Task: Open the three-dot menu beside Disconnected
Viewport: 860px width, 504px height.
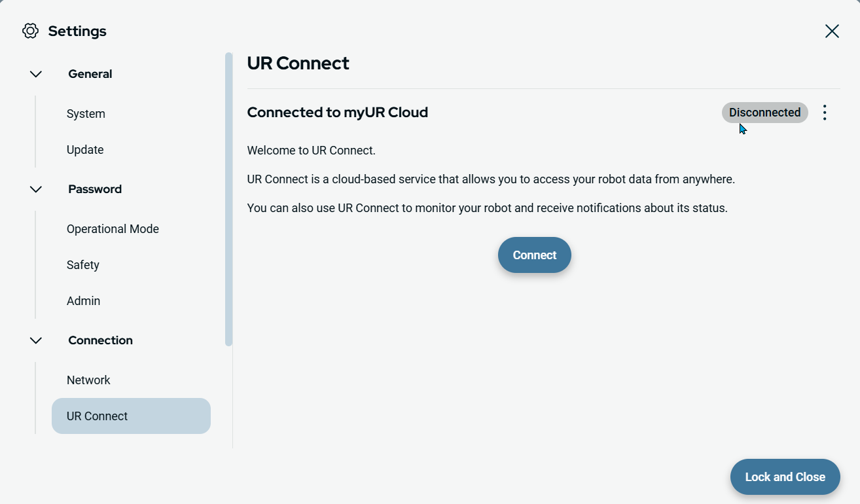Action: click(x=825, y=113)
